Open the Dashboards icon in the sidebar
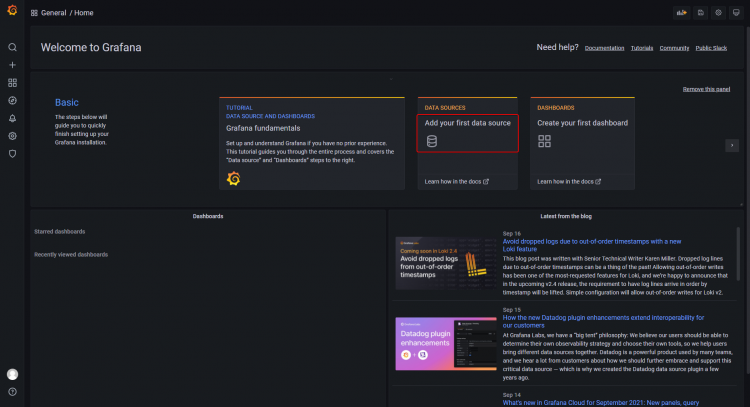This screenshot has height=407, width=750. tap(12, 83)
